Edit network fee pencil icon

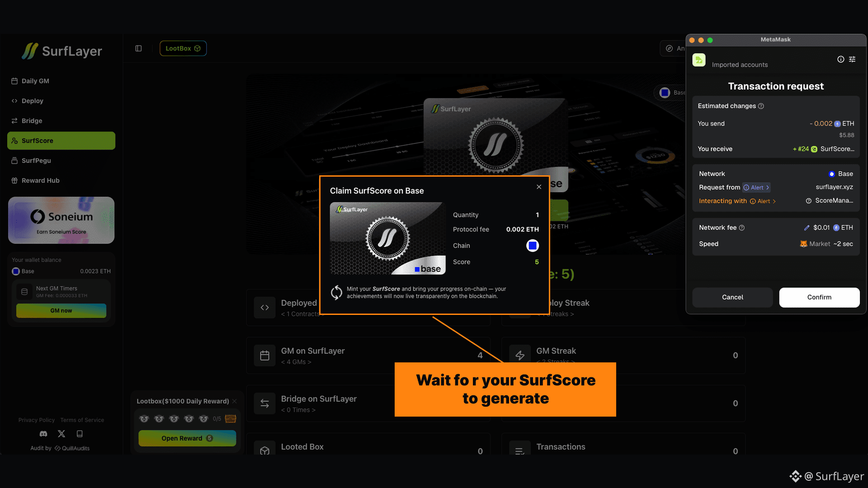click(807, 228)
